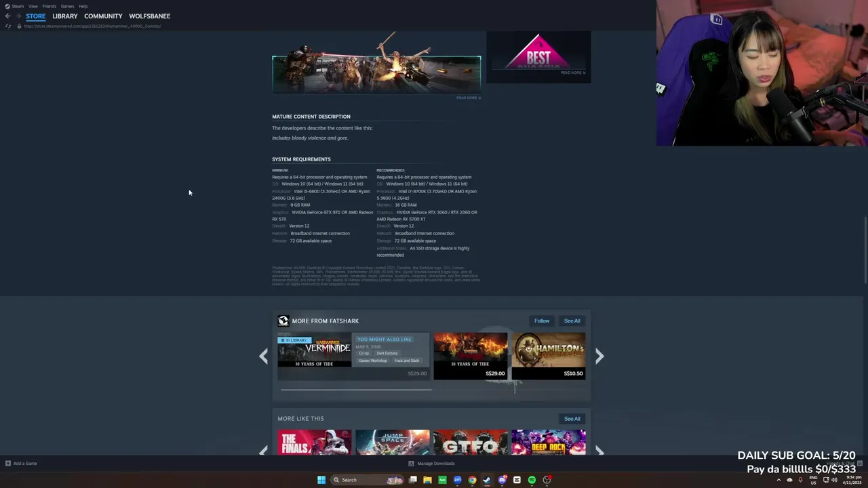
Task: Click the Fatshark carousel scroll progress bar
Action: pyautogui.click(x=356, y=390)
